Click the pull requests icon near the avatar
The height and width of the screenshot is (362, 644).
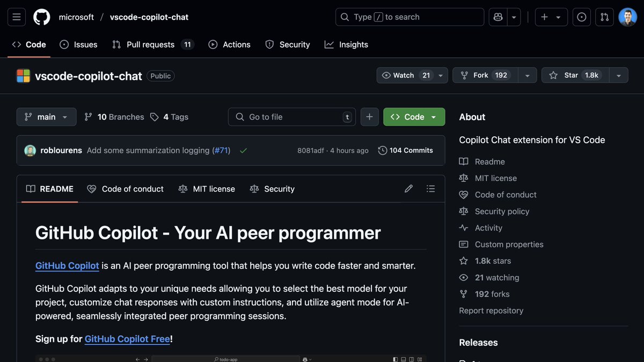tap(604, 17)
